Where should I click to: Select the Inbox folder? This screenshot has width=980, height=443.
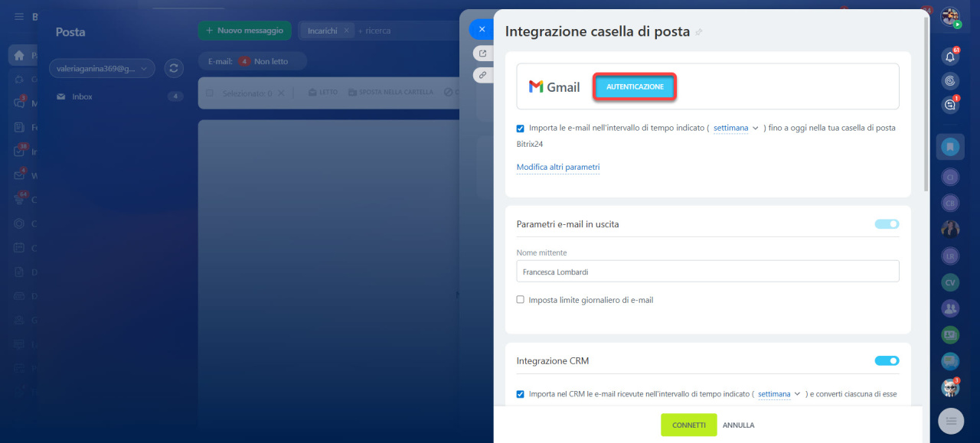point(82,96)
